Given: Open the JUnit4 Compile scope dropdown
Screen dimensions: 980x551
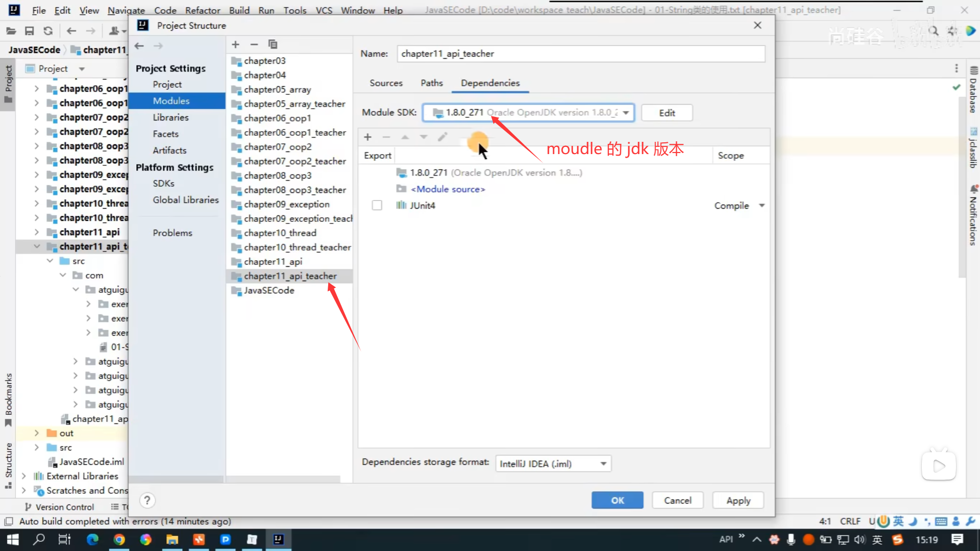Looking at the screenshot, I should [x=762, y=205].
